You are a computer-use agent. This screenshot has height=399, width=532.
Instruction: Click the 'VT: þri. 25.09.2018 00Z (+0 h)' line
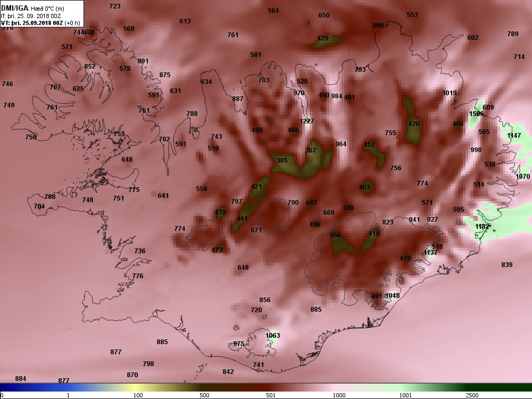tap(40, 23)
